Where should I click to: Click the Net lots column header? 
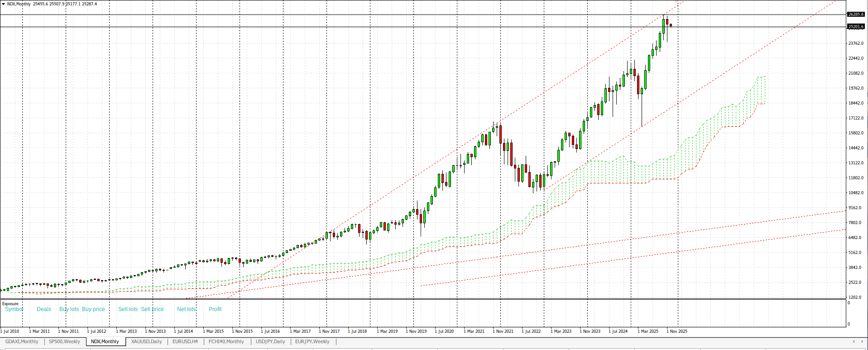click(x=186, y=309)
